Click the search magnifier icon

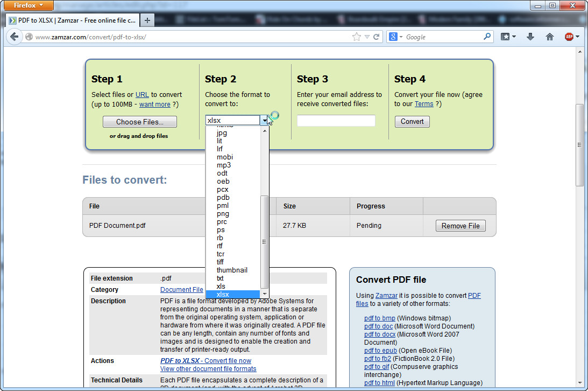tap(487, 37)
